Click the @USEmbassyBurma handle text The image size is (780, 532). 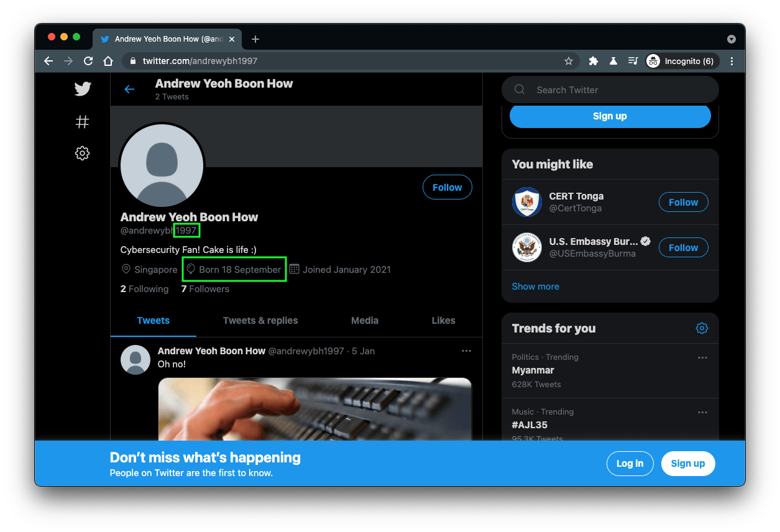(x=592, y=254)
